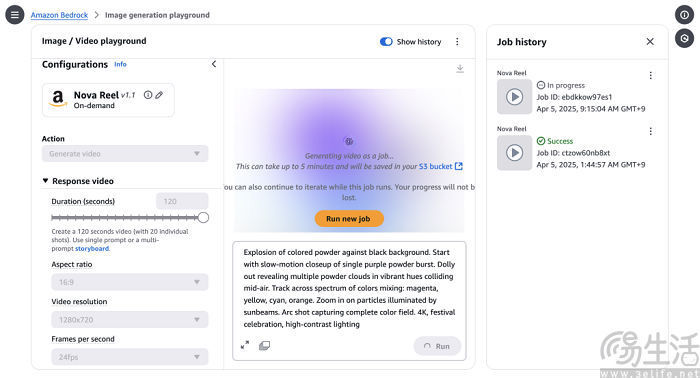Open the hamburger navigation menu
The image size is (700, 378).
pos(15,15)
